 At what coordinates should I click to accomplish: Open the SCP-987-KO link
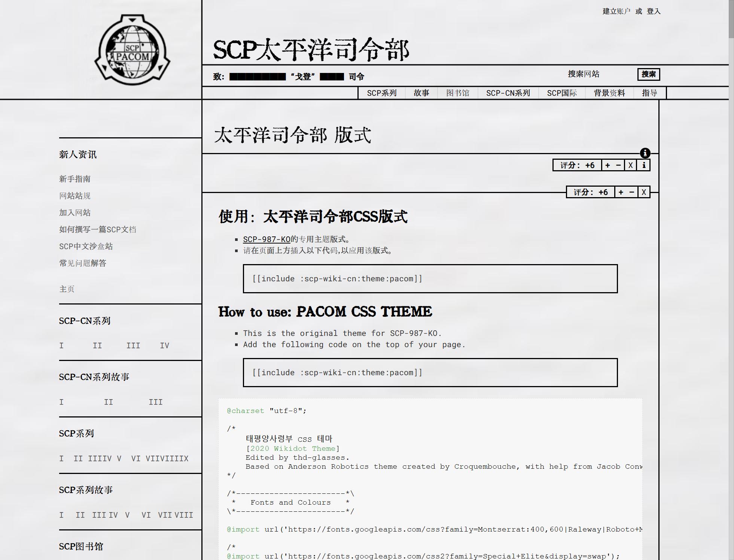click(x=267, y=239)
